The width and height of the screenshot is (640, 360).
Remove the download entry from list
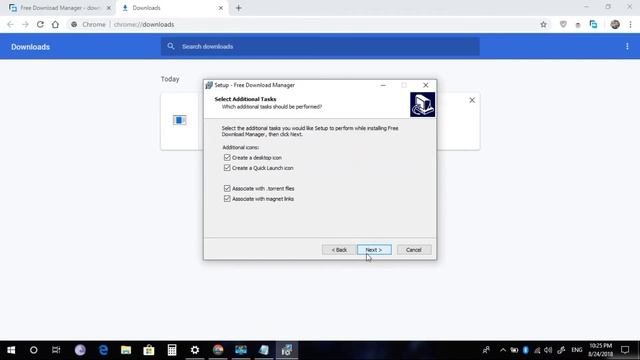472,100
